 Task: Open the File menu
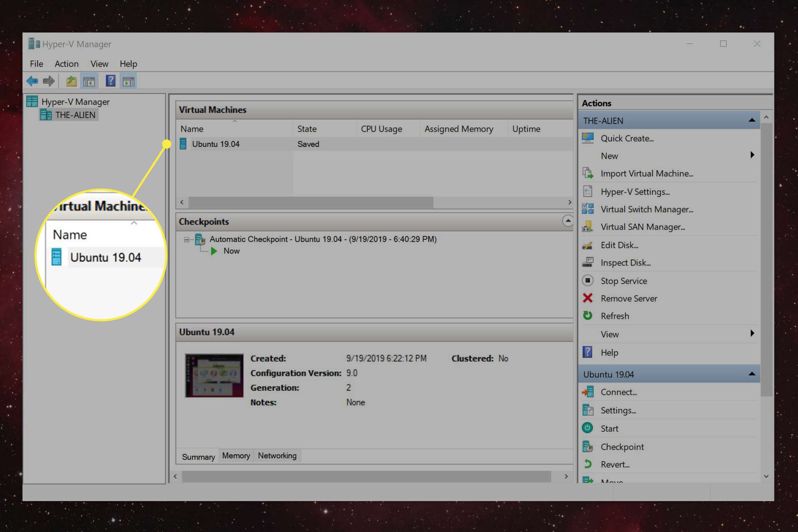point(36,64)
